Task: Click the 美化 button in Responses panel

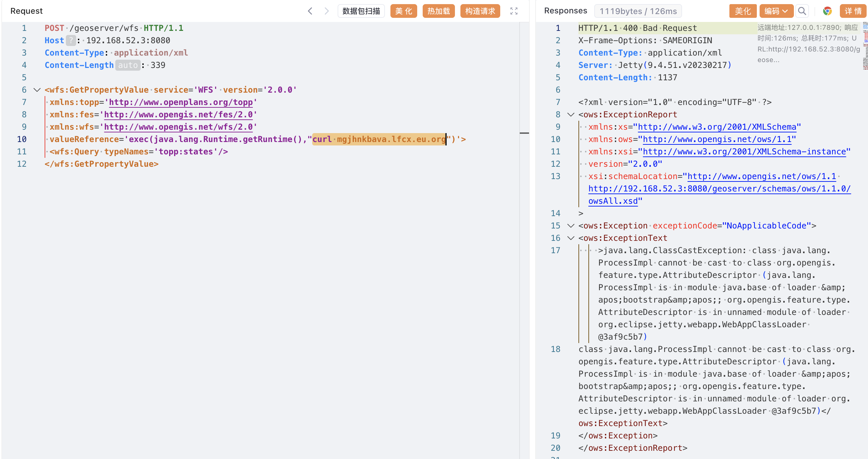Action: pyautogui.click(x=742, y=11)
